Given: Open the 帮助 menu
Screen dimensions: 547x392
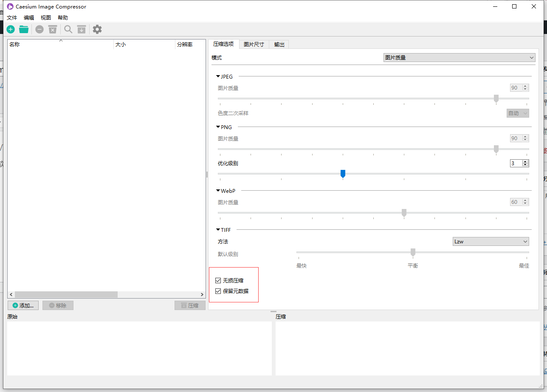Looking at the screenshot, I should pyautogui.click(x=63, y=18).
